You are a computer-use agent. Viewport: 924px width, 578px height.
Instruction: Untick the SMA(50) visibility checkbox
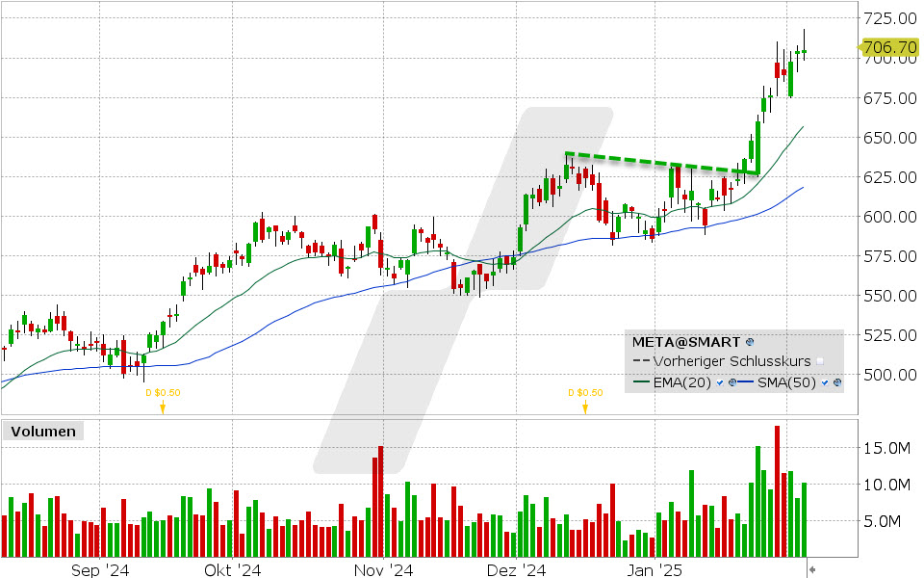click(825, 382)
